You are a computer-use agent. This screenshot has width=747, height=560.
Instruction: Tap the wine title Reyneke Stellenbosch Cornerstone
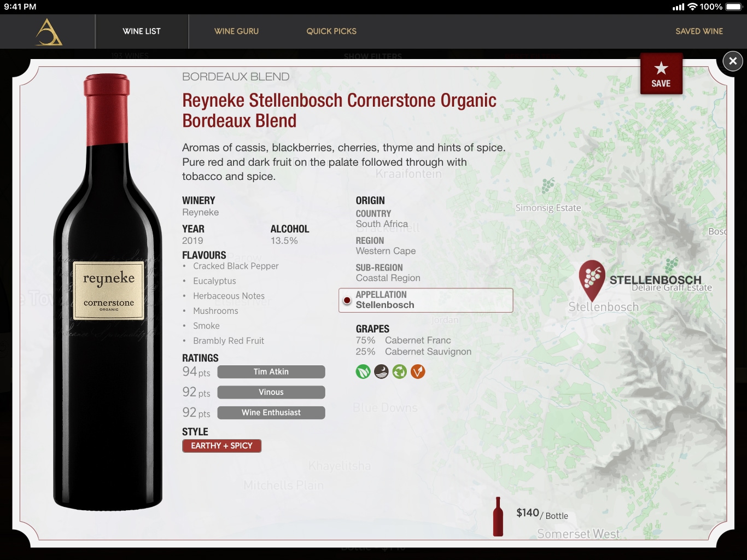click(x=339, y=110)
